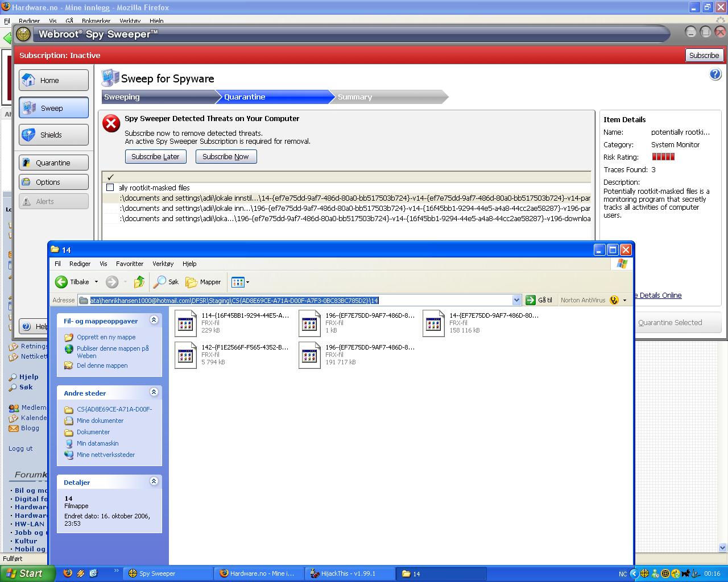Click Subscribe Now button
Image resolution: width=728 pixels, height=582 pixels.
226,157
